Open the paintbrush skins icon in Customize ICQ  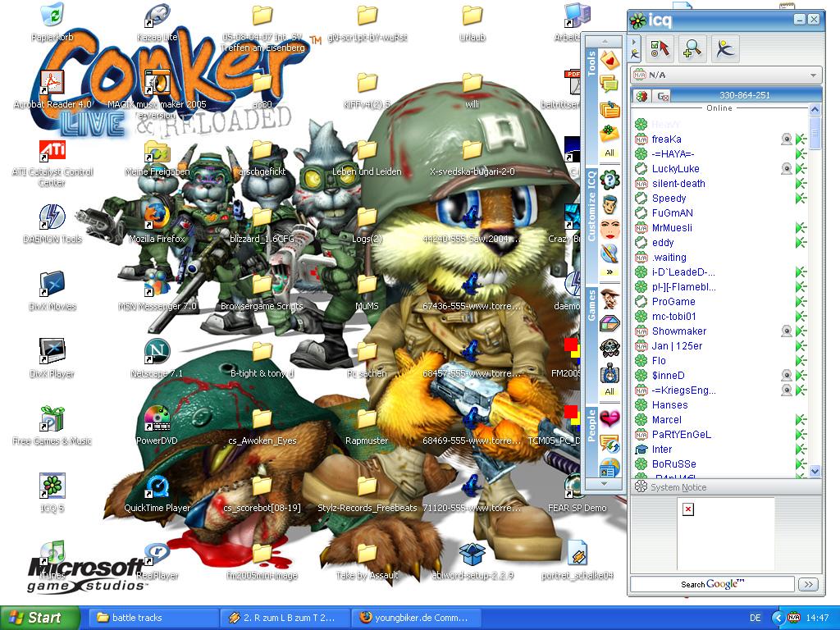tap(609, 253)
